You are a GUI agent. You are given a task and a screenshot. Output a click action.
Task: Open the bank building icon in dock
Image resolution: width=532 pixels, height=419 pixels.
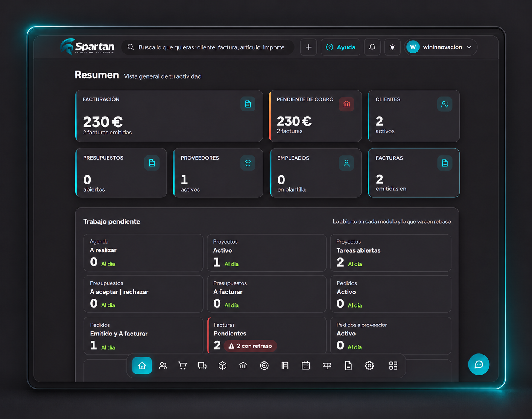[243, 366]
